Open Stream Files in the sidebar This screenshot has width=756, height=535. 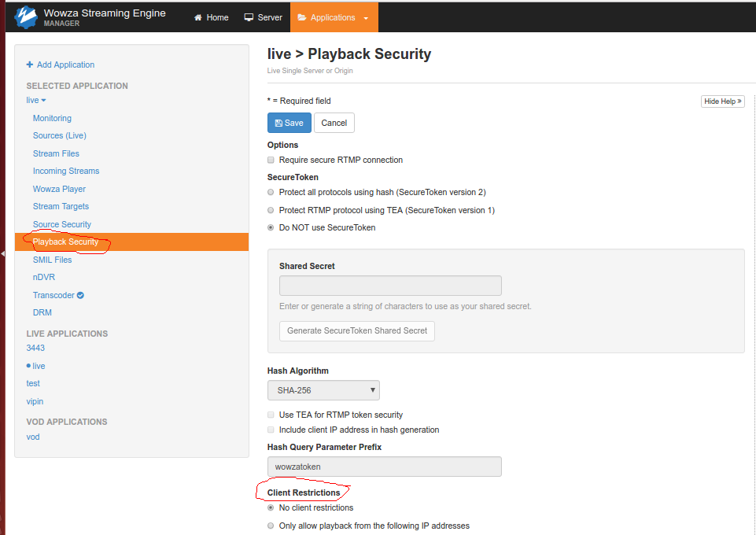[x=56, y=153]
